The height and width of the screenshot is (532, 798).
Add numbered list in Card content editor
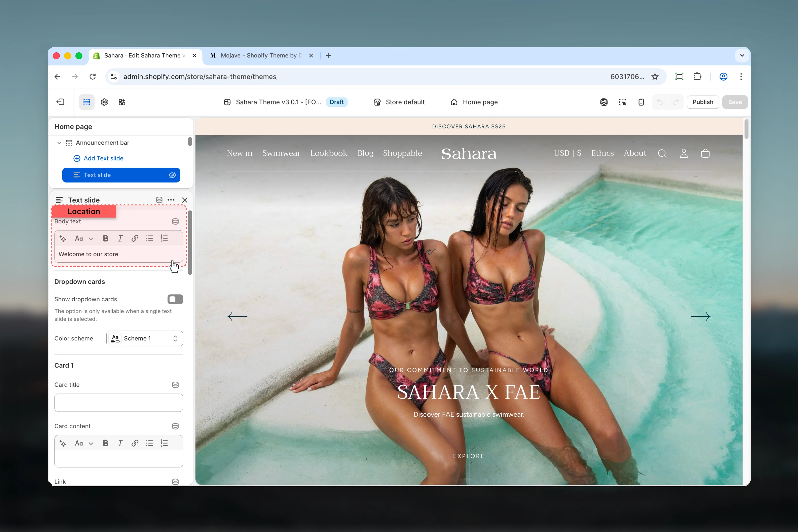click(x=164, y=443)
